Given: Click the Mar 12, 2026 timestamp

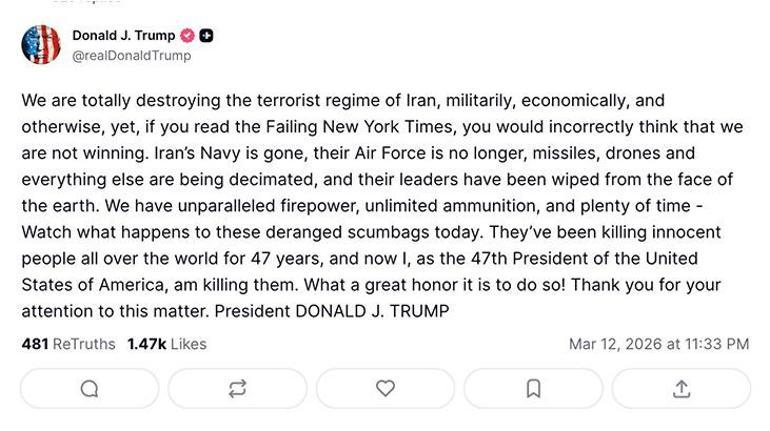Looking at the screenshot, I should [658, 344].
